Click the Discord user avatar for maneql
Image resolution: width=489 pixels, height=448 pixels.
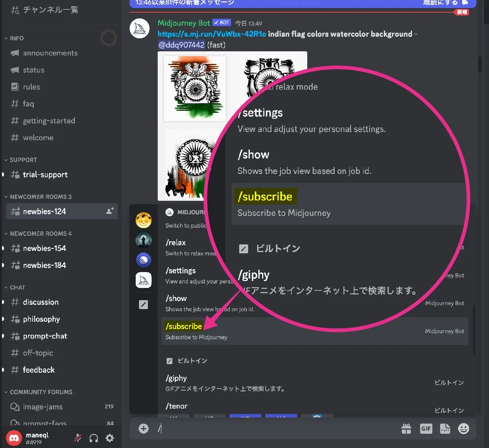[x=14, y=438]
